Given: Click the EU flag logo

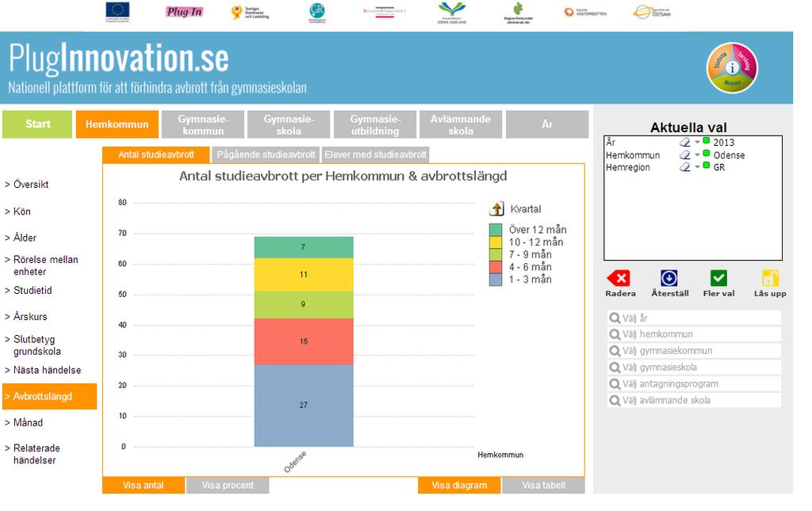Looking at the screenshot, I should pos(117,12).
